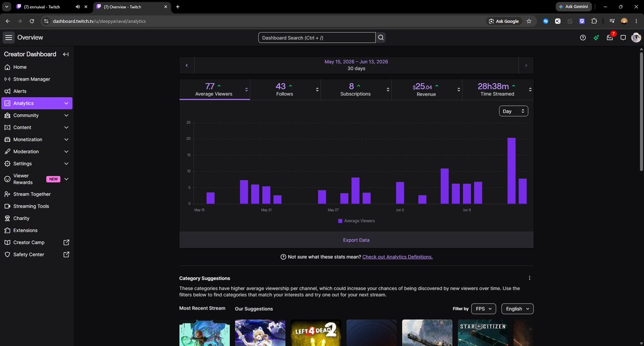This screenshot has width=644, height=346.
Task: Open Extensions in sidebar
Action: [36, 230]
